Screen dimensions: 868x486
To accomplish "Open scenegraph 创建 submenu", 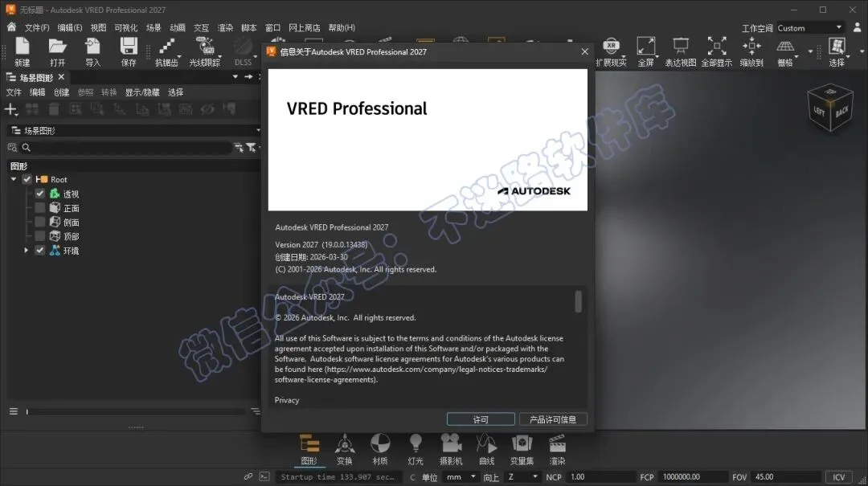I will point(61,92).
